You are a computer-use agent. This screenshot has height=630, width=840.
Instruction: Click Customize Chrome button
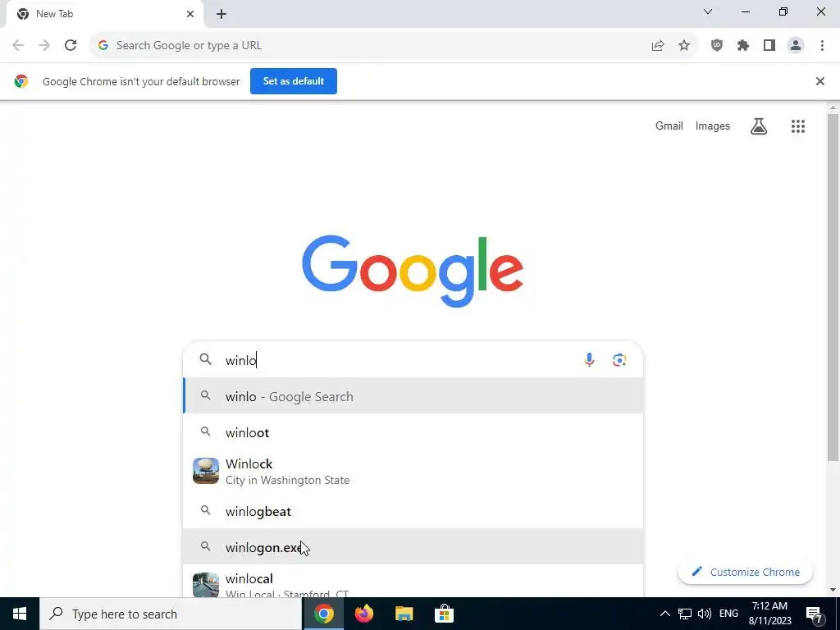tap(745, 572)
